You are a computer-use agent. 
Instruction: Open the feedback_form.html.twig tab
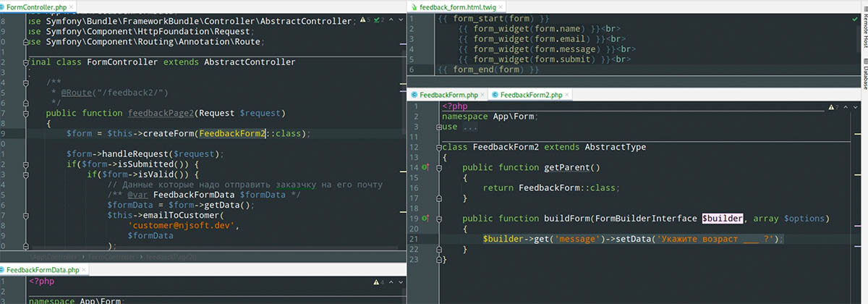coord(457,7)
